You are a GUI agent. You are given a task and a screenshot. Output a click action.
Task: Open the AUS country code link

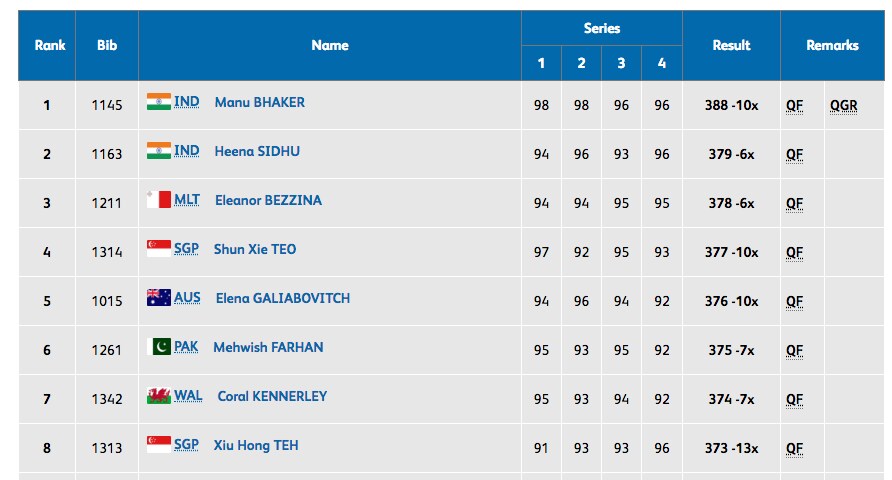[187, 297]
